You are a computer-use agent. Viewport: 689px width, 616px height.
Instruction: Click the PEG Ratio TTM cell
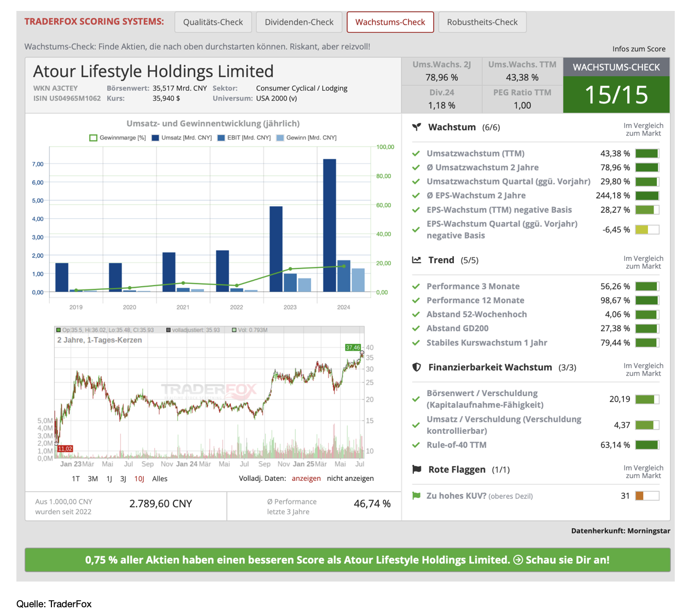click(x=522, y=99)
